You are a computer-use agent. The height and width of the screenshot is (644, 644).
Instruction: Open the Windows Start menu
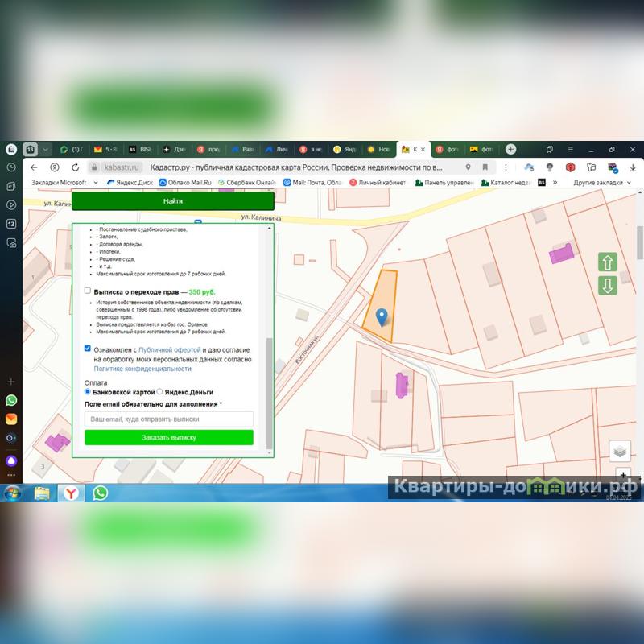(x=12, y=493)
